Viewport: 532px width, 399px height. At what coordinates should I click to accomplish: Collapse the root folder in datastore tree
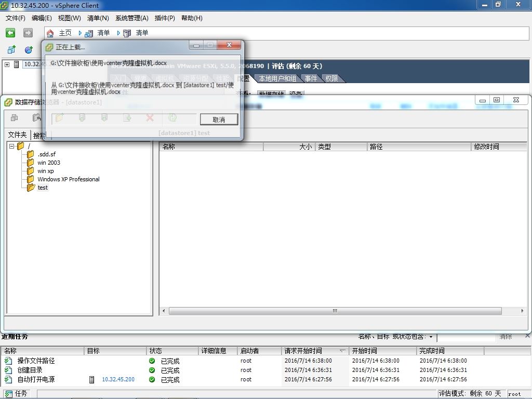pos(12,146)
